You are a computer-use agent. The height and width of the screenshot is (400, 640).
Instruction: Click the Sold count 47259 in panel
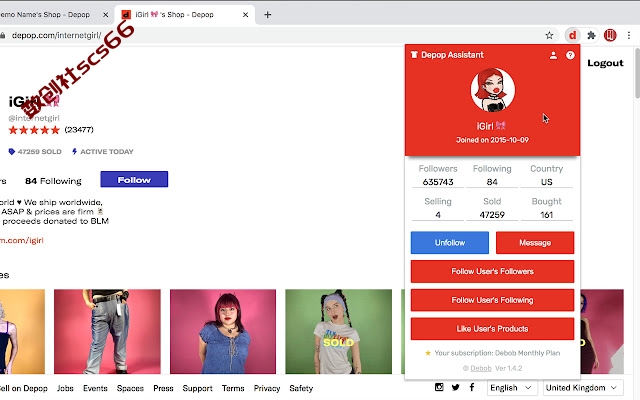[x=492, y=215]
